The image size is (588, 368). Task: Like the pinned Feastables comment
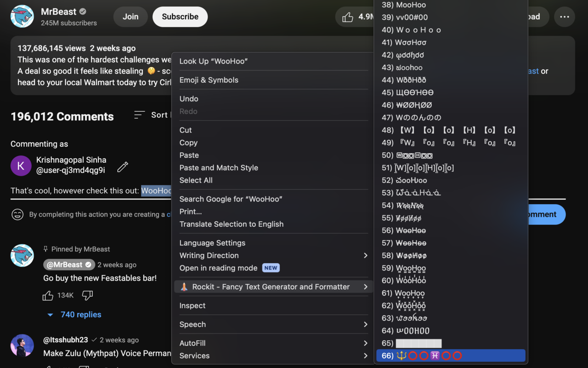pos(48,295)
